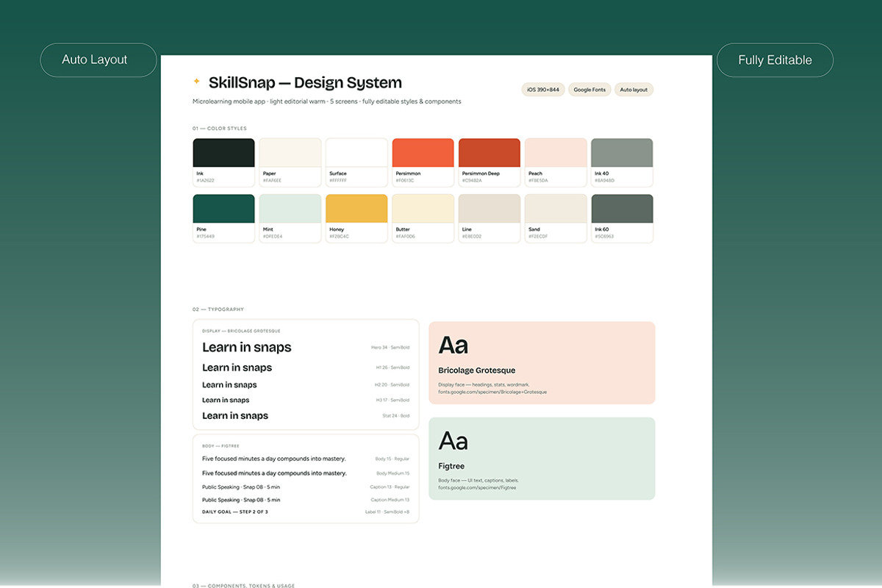Select the iOS 390×844 tag
Image resolution: width=882 pixels, height=588 pixels.
(x=543, y=90)
